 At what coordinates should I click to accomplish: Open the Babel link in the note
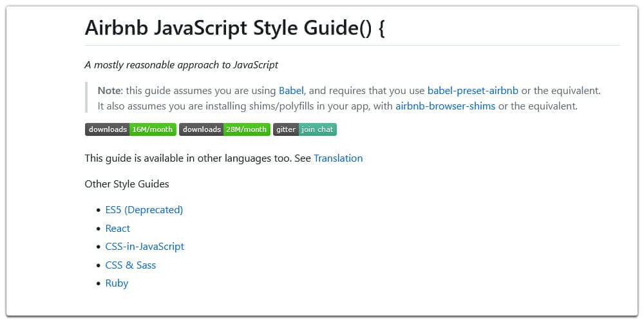(291, 91)
